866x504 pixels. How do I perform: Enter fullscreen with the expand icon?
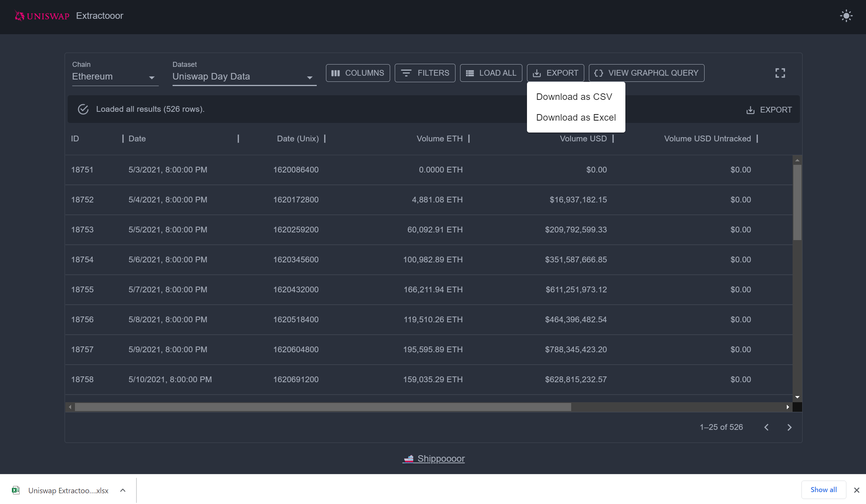click(x=780, y=73)
